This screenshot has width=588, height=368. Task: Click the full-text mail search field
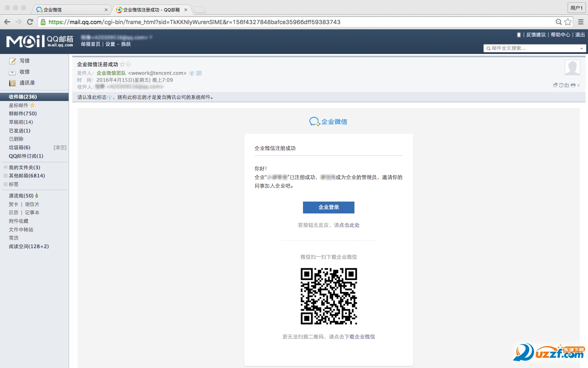tap(535, 48)
